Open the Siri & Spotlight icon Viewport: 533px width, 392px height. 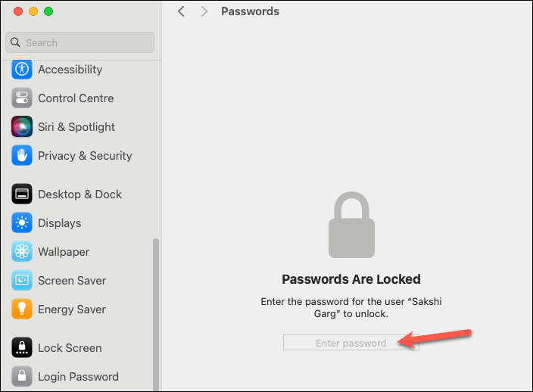point(22,126)
